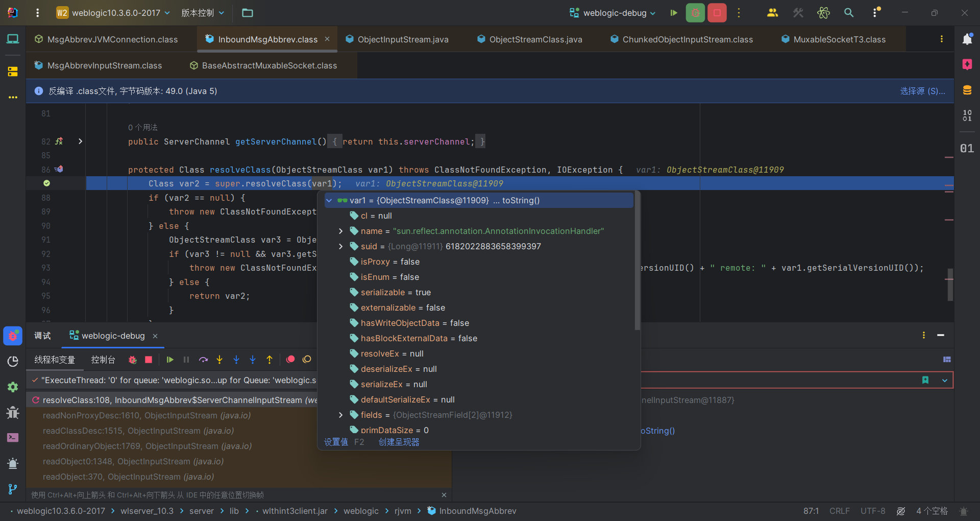Open weblogic-debug run configuration dropdown

click(612, 13)
